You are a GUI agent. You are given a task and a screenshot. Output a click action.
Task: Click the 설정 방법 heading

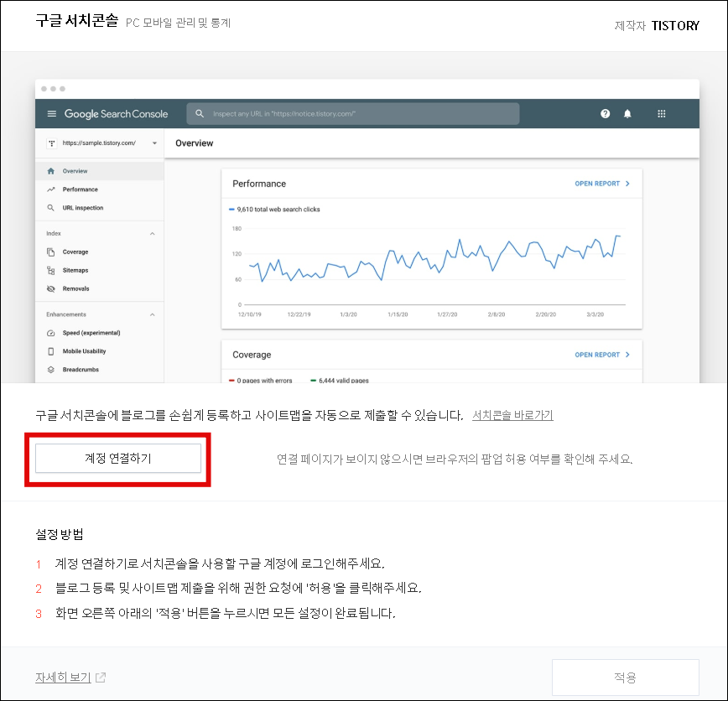(x=60, y=534)
